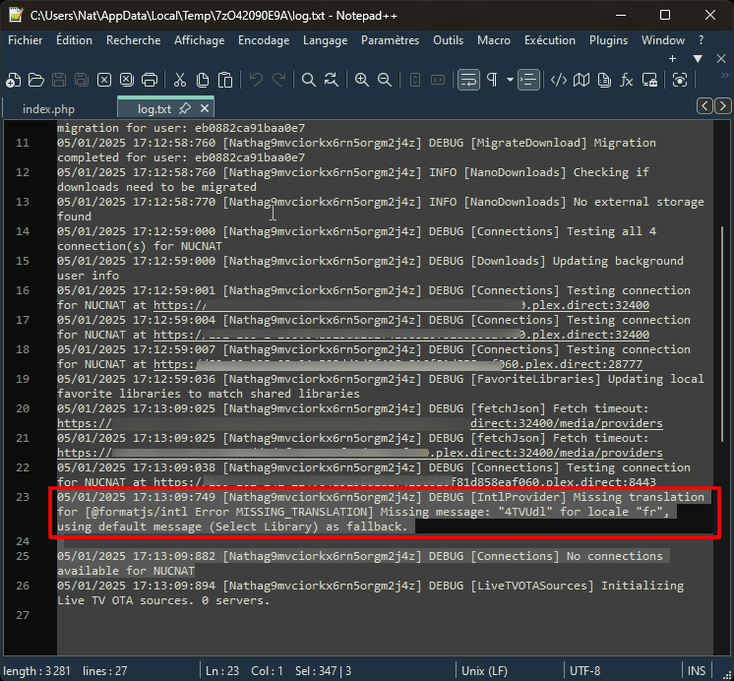Click the Save All toolbar icon
Screen dimensions: 734x681
click(81, 80)
